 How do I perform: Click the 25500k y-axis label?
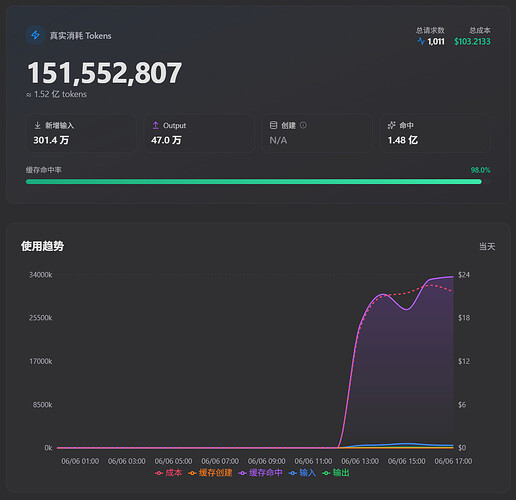[41, 318]
